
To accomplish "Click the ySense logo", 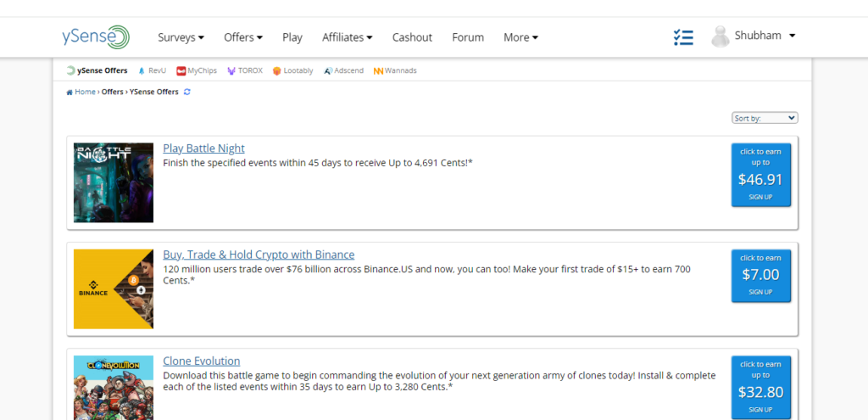I will (x=96, y=37).
